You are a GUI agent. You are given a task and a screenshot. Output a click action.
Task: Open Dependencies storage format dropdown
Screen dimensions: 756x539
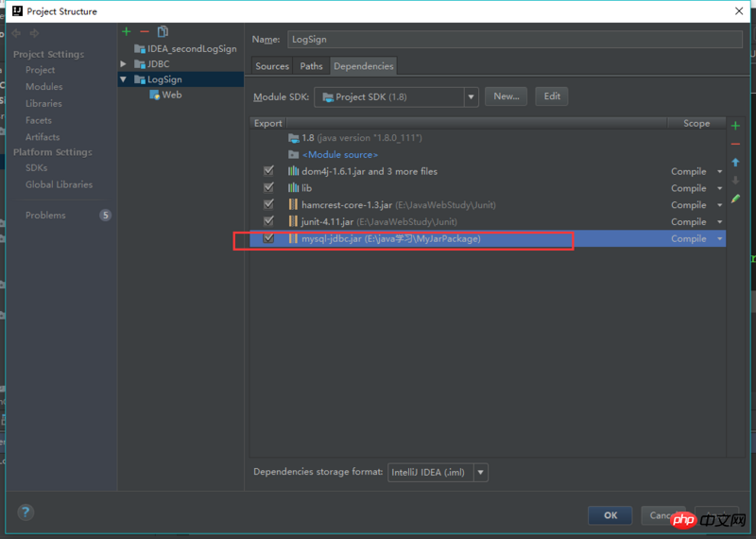click(x=481, y=473)
